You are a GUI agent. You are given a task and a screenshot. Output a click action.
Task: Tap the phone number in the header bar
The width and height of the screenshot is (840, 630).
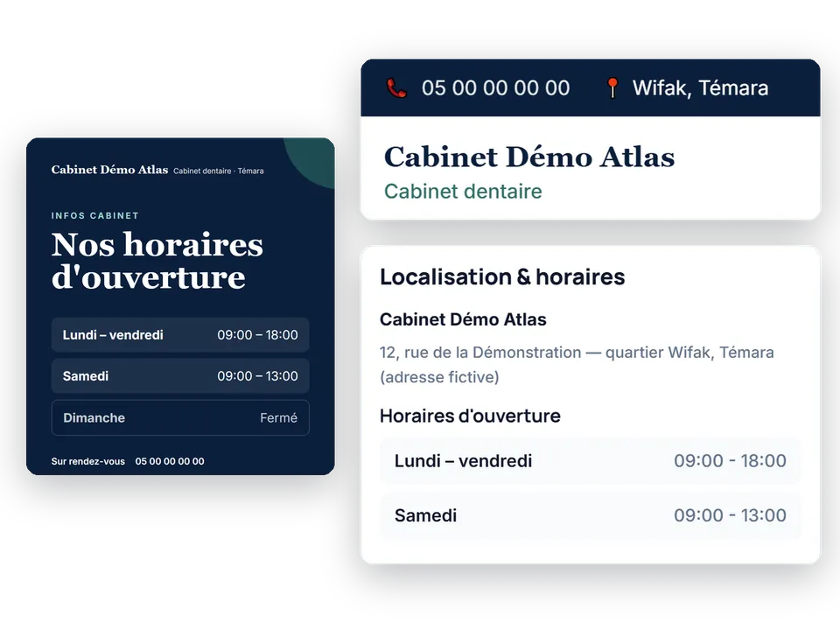495,87
